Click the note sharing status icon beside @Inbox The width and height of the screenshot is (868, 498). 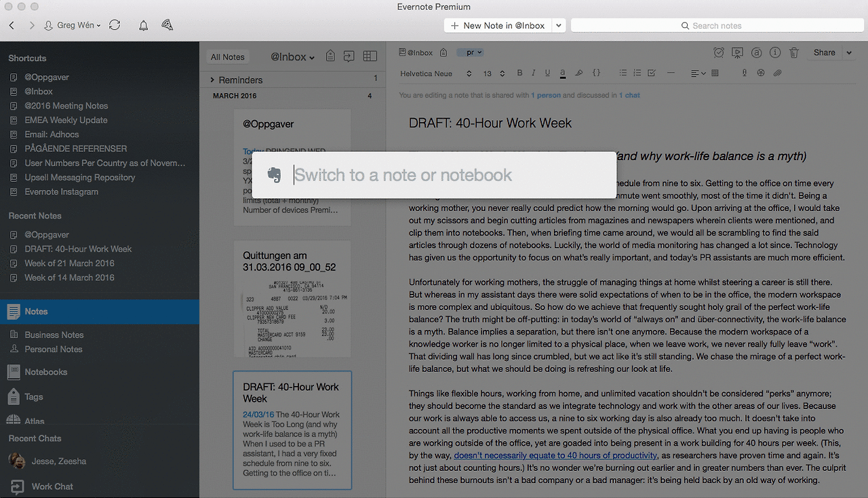[443, 52]
